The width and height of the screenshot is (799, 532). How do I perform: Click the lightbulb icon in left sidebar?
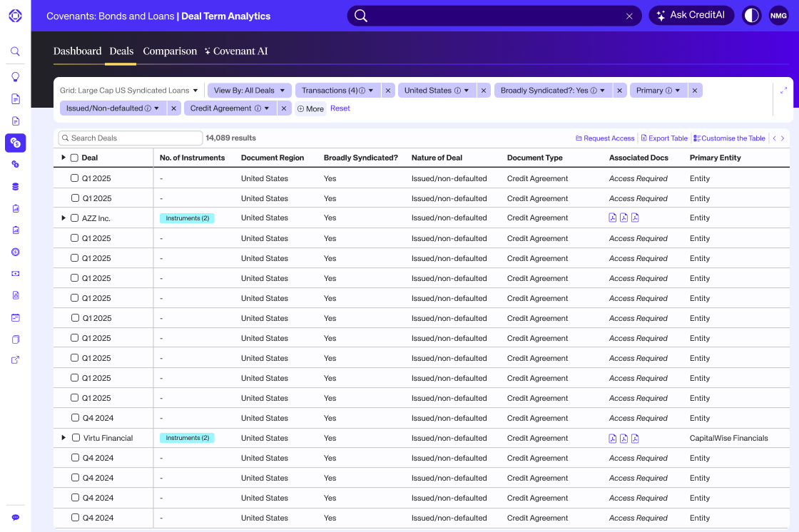[15, 77]
